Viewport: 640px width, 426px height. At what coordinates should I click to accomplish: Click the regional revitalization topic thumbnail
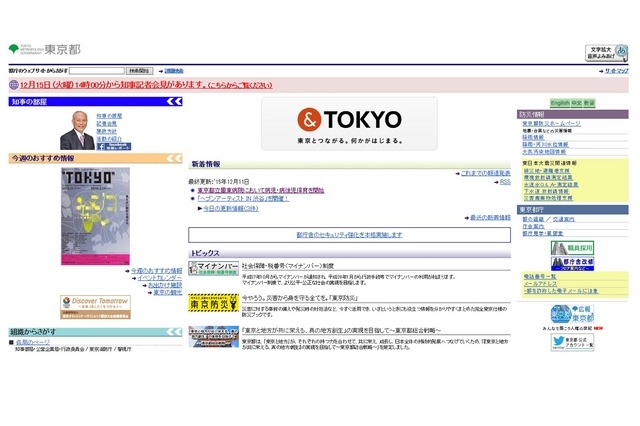(x=213, y=337)
